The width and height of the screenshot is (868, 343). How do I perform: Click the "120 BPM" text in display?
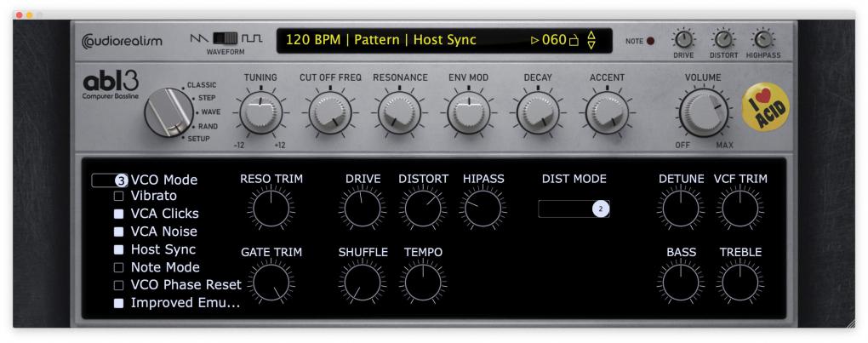coord(314,40)
